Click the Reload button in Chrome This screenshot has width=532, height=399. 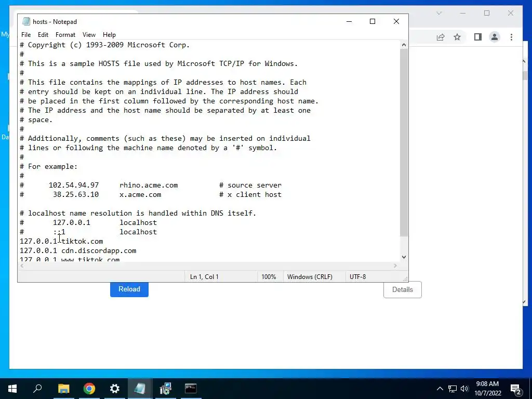(x=129, y=289)
